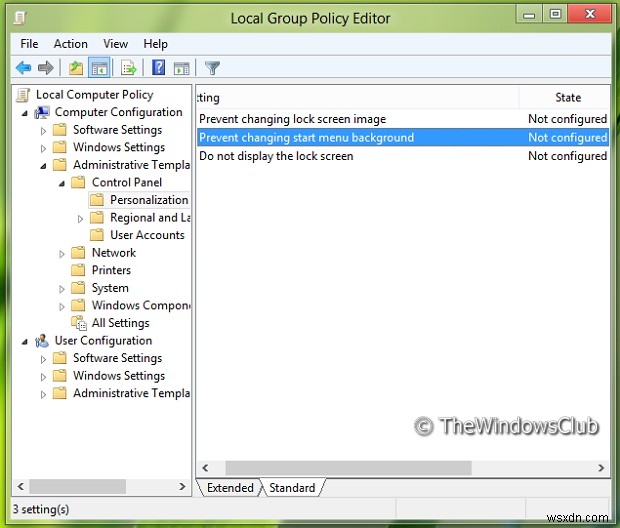620x528 pixels.
Task: Expand the Regional and Language node
Action: [80, 219]
